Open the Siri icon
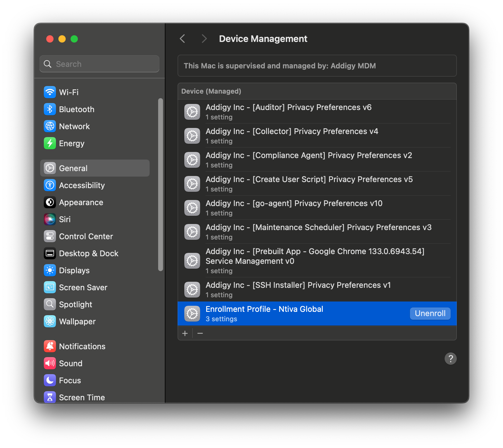This screenshot has width=503, height=448. (x=50, y=219)
